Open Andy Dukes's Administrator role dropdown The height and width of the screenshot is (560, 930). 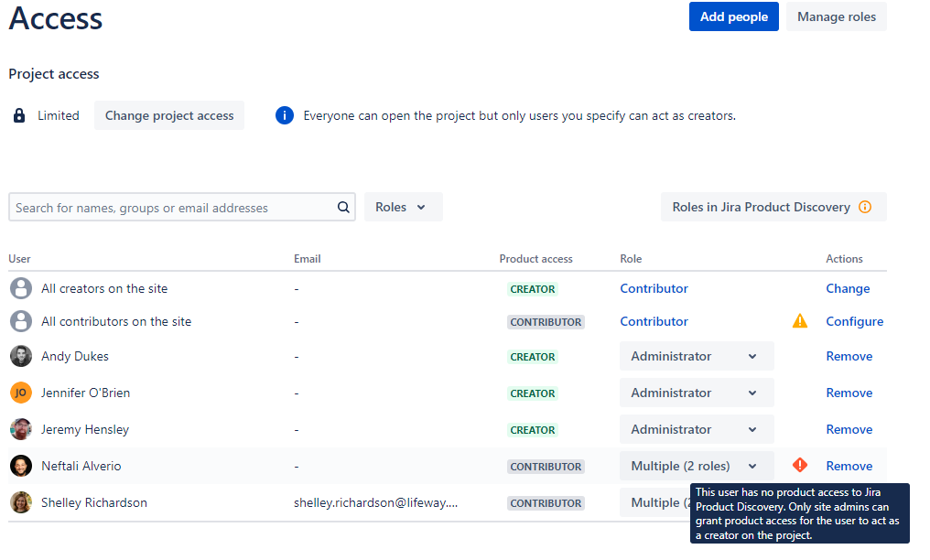[697, 355]
